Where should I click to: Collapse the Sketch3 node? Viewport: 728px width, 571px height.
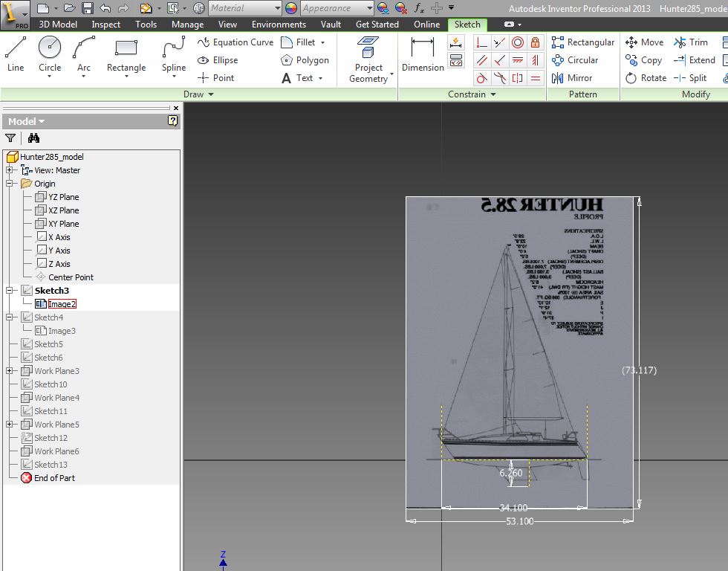9,291
